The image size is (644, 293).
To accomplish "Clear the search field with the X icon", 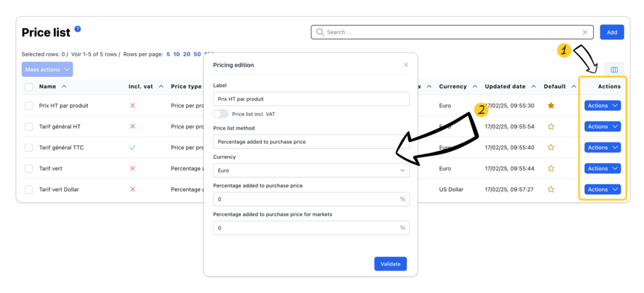I will pos(585,32).
